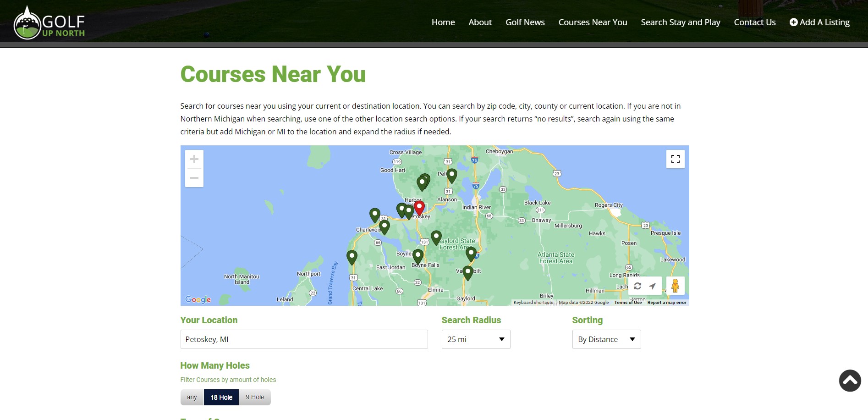This screenshot has width=868, height=420.
Task: Select the 'any' holes filter
Action: pyautogui.click(x=192, y=397)
